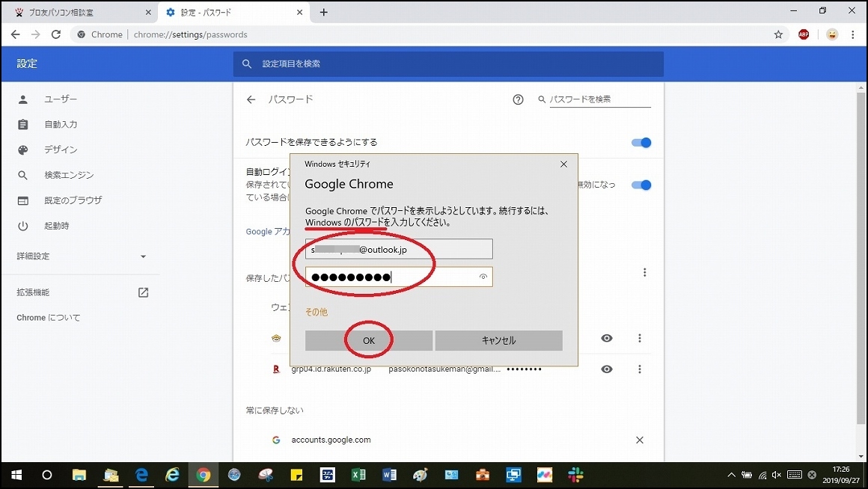Click the 設定項目を検索 search box

point(447,64)
